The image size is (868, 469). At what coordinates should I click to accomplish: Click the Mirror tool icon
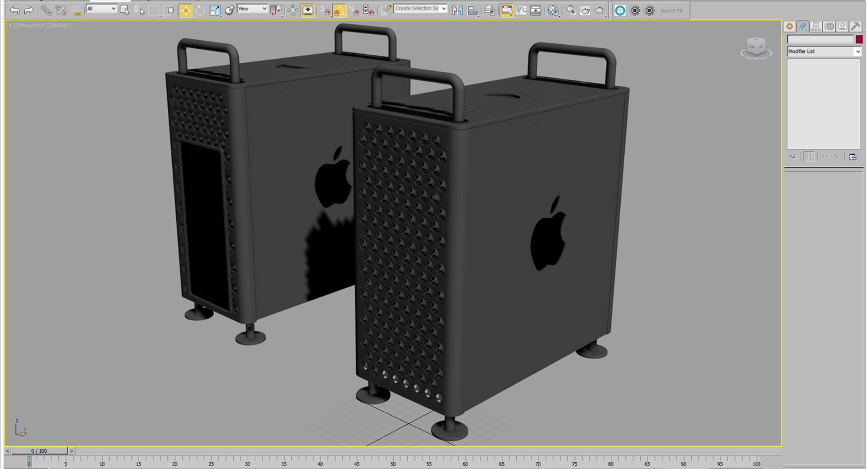point(458,10)
